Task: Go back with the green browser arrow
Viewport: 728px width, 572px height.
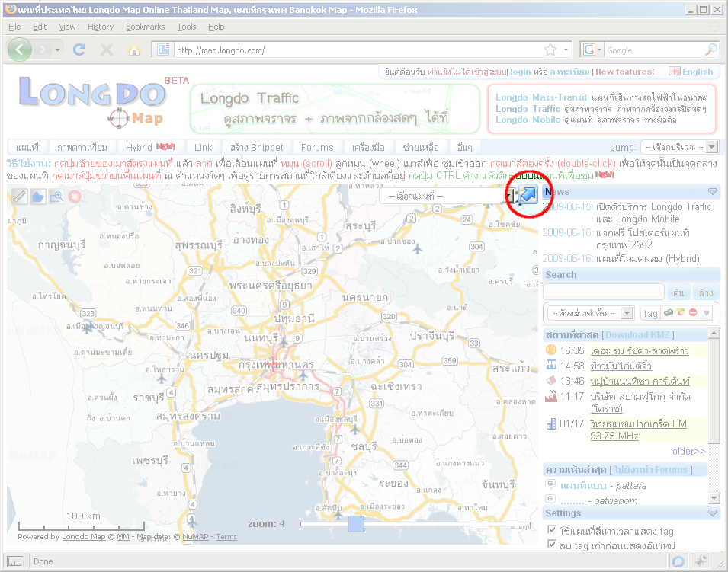Action: coord(20,50)
